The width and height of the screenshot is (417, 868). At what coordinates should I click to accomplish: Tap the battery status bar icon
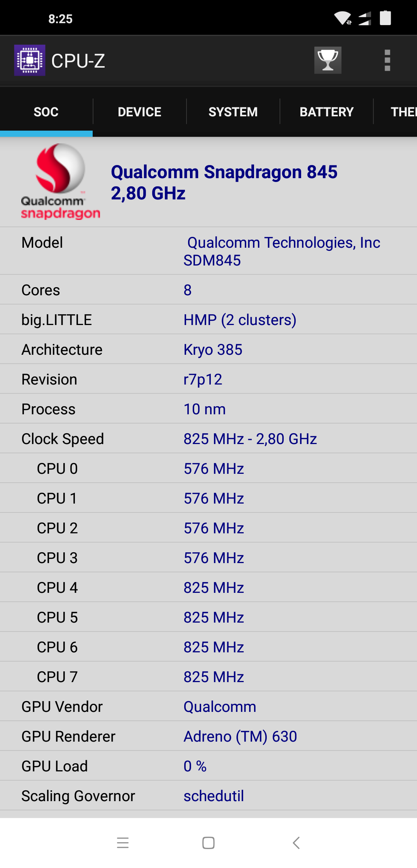[385, 18]
